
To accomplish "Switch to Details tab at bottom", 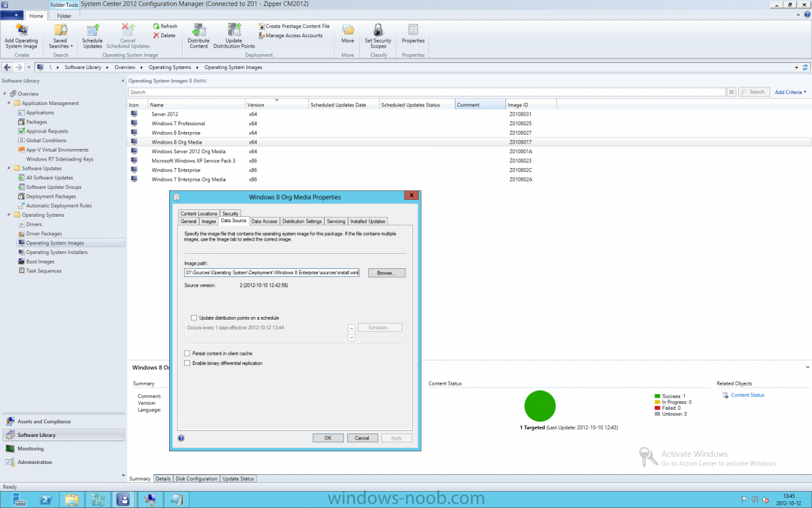I will [163, 479].
